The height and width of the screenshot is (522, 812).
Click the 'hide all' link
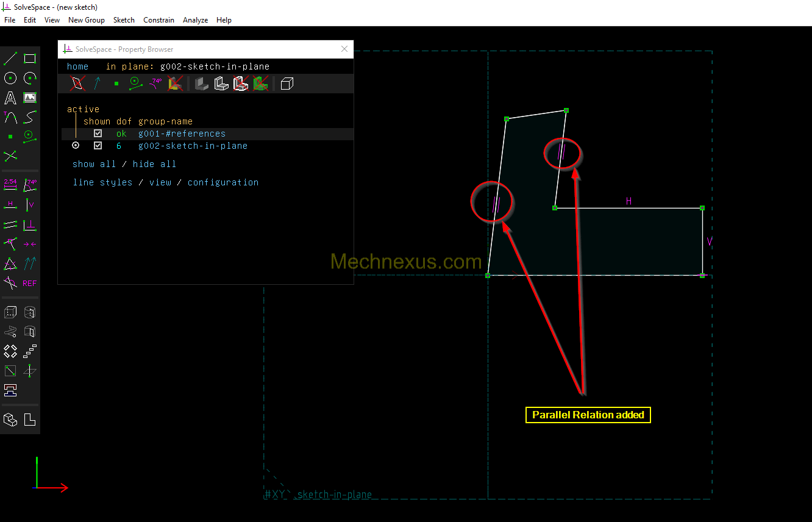coord(154,164)
